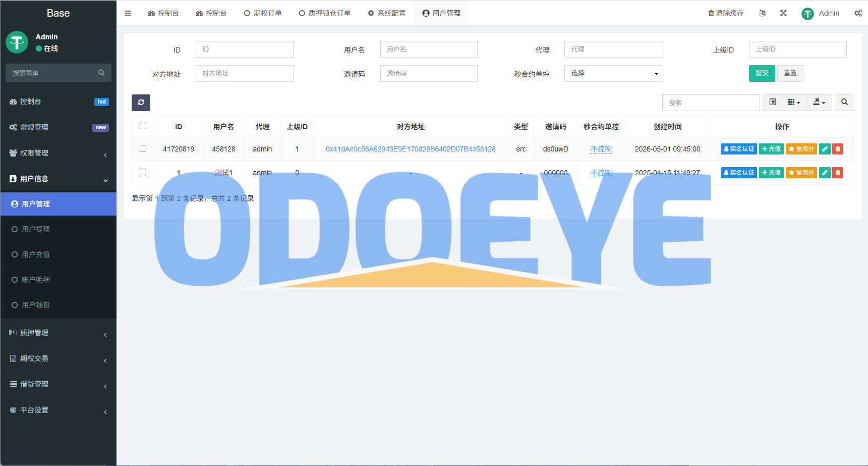The width and height of the screenshot is (868, 466).
Task: Focus the 邀请码 filter input
Action: [429, 73]
